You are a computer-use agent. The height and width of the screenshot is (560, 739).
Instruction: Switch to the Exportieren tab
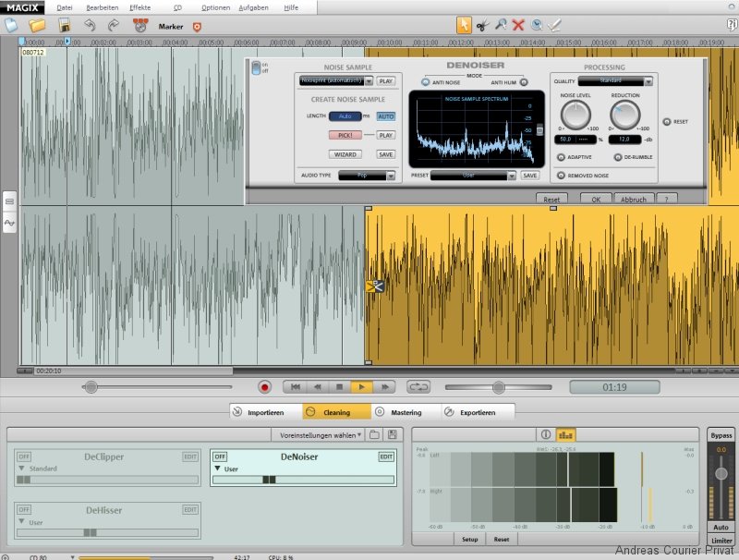478,412
